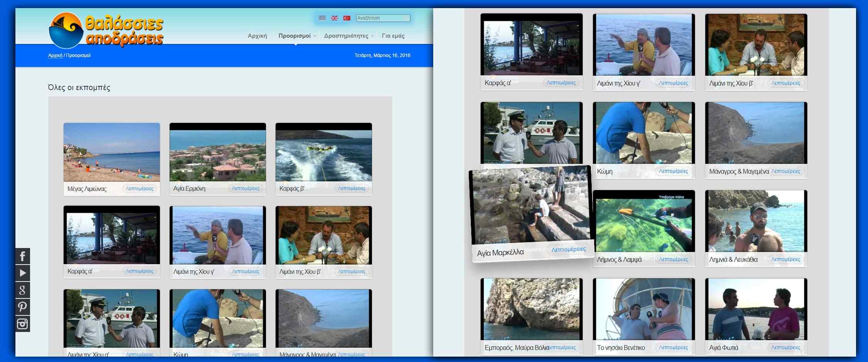Choose the Turkish flag language icon
This screenshot has height=362, width=868.
tap(347, 18)
